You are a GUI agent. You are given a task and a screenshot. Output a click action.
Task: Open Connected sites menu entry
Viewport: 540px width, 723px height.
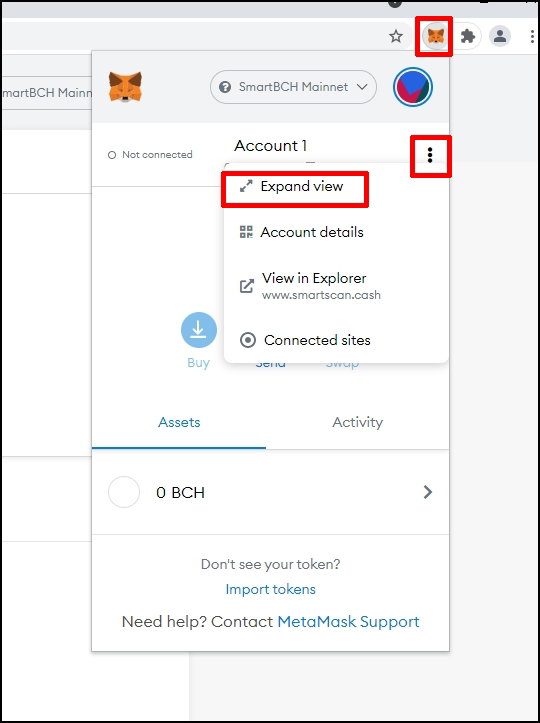pyautogui.click(x=305, y=340)
